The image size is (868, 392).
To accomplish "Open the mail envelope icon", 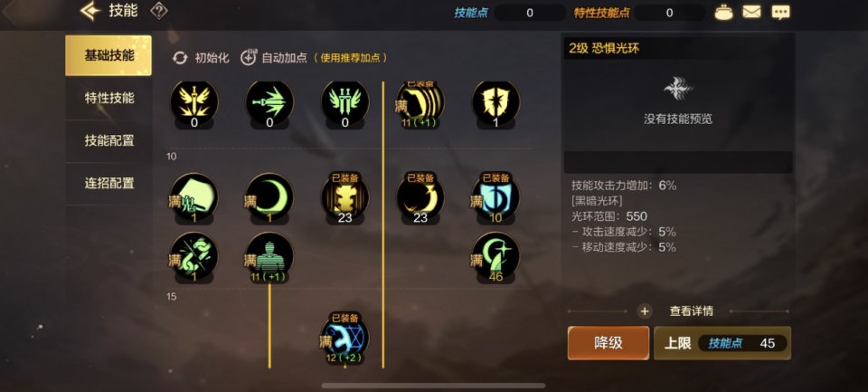I will pos(751,12).
